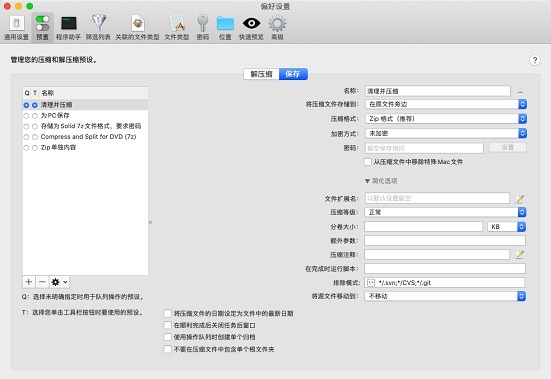Select Q radio for 存储为Solid 7z preset
This screenshot has height=379, width=551.
[26, 126]
